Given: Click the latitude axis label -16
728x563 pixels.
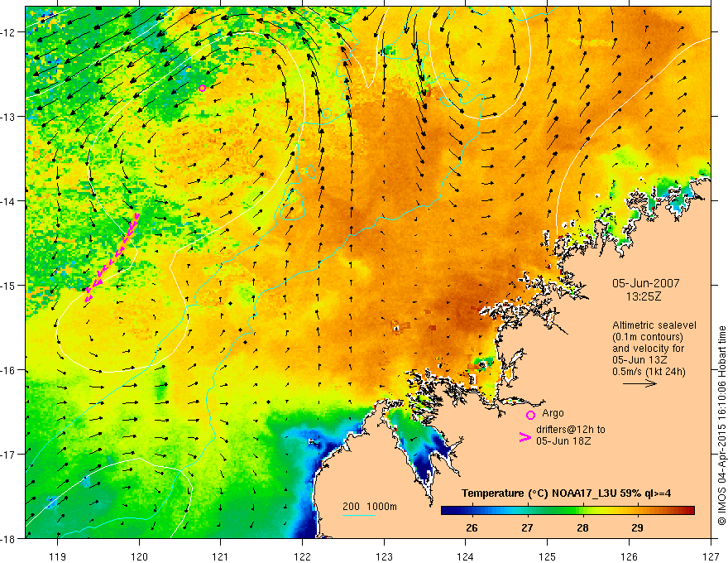Looking at the screenshot, I should click(x=8, y=370).
